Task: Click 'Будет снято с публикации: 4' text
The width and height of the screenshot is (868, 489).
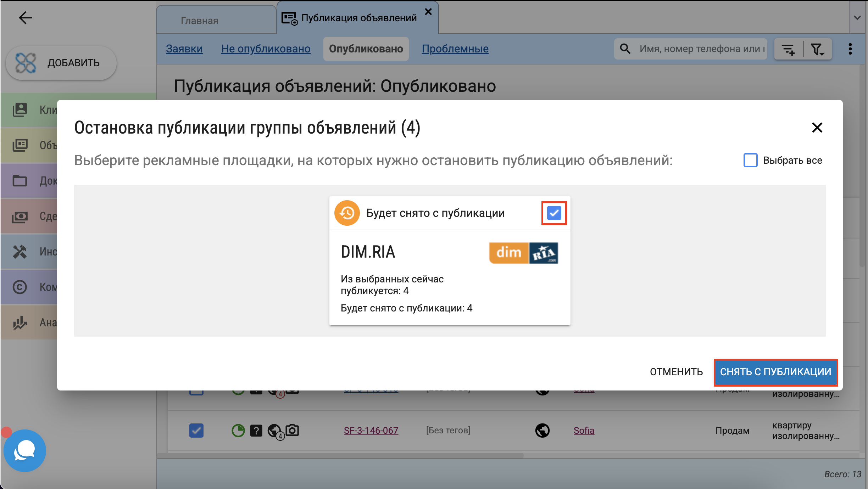Action: pos(406,308)
